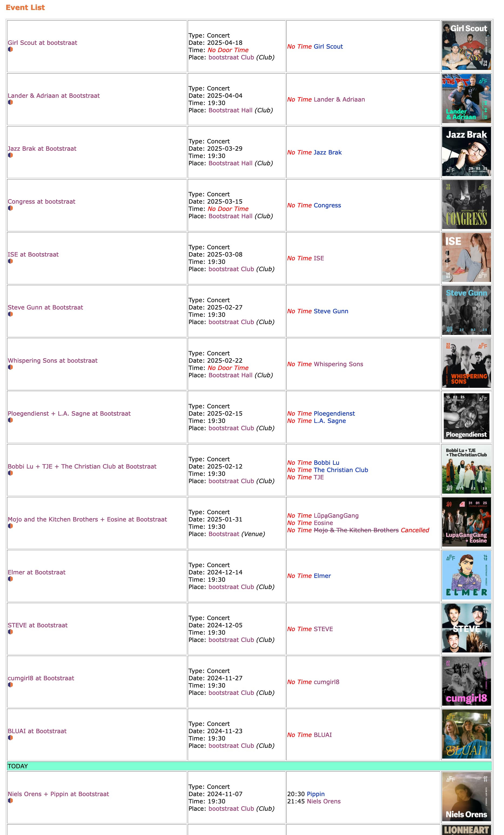Image resolution: width=504 pixels, height=835 pixels.
Task: Click the hexagon icon below Jazz Brak event
Action: click(11, 155)
